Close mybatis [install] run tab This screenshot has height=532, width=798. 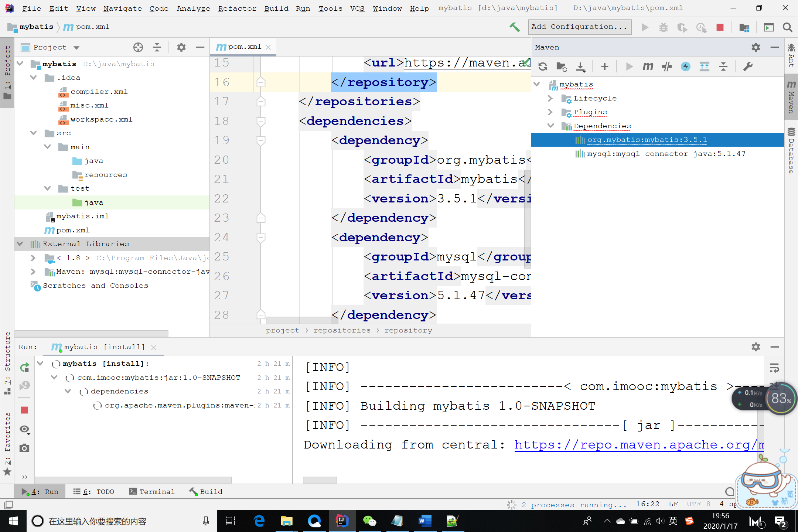tap(154, 347)
